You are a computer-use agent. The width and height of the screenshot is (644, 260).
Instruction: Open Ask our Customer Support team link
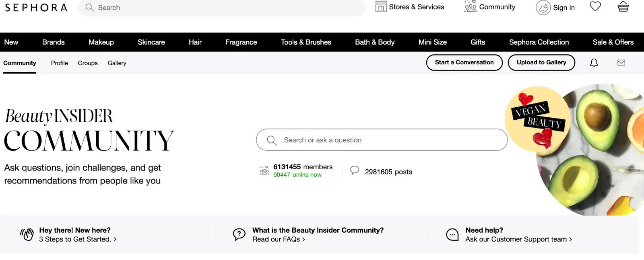(518, 239)
